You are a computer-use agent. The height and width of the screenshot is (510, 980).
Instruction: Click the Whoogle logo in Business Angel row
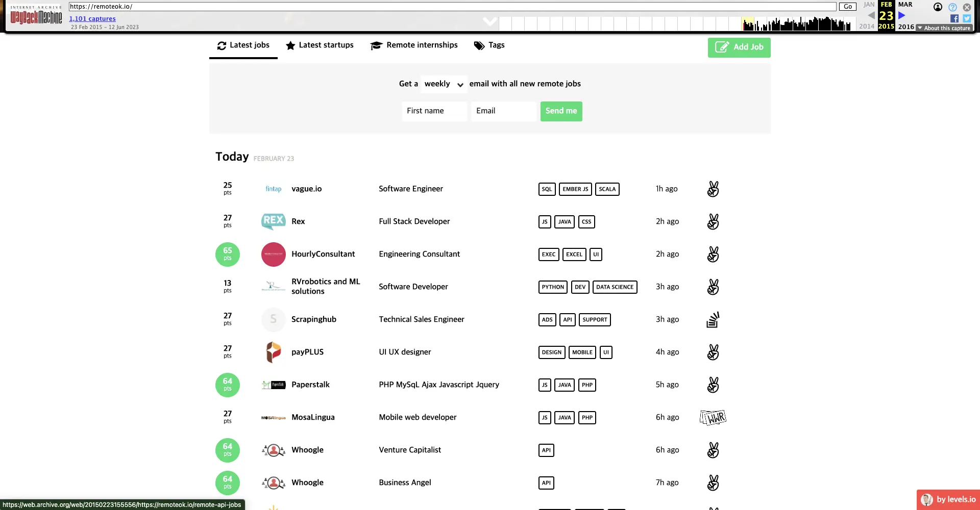(274, 483)
